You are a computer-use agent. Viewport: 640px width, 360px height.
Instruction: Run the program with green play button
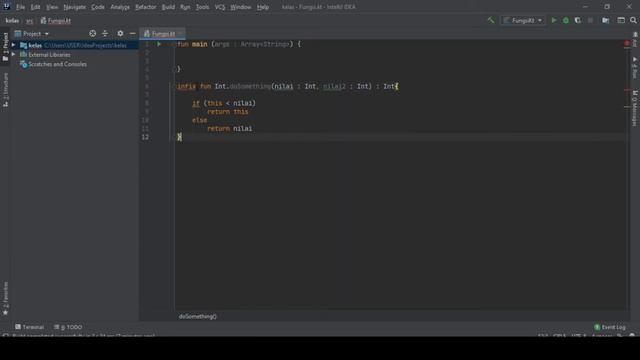coord(554,20)
